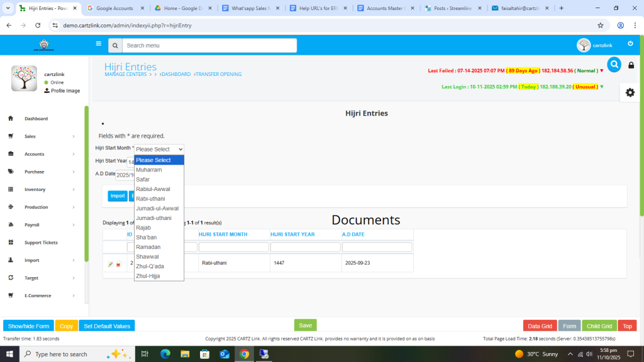This screenshot has height=362, width=644.
Task: Click the search menu magnifier icon
Action: [x=114, y=46]
